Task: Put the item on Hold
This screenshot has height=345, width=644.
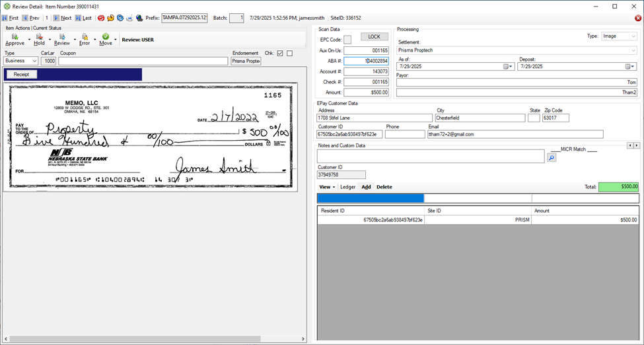Action: click(x=39, y=38)
